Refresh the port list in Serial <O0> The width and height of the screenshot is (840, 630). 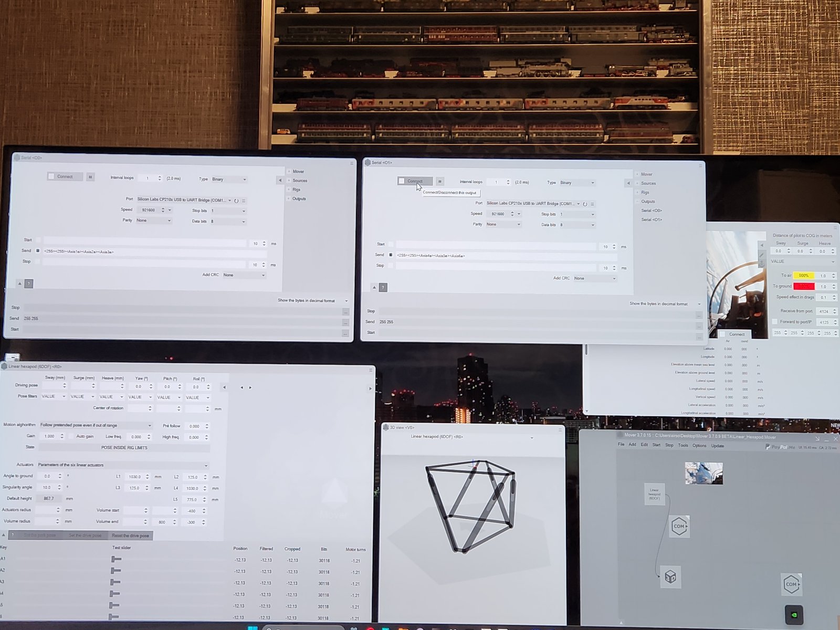coord(237,201)
